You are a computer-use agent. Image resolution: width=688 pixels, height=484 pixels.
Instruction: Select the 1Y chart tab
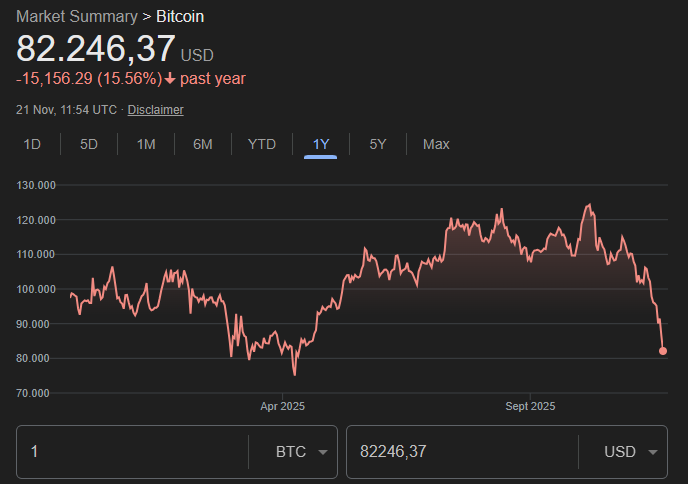pyautogui.click(x=321, y=144)
